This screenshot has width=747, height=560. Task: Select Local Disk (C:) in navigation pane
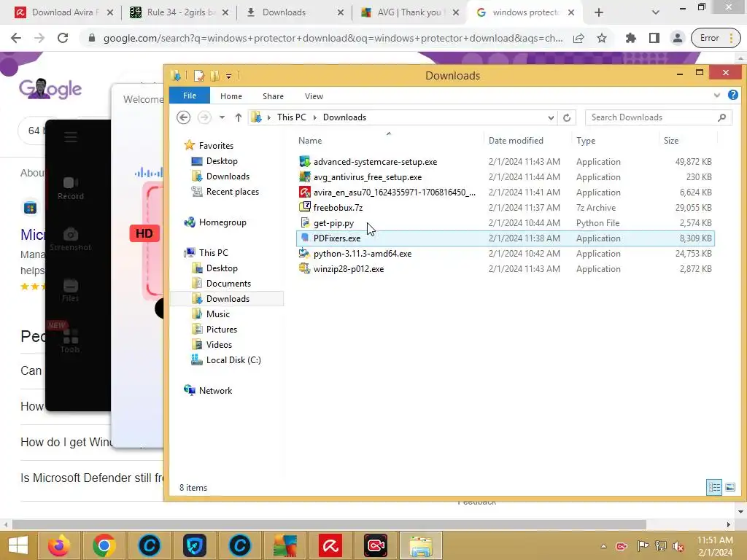[233, 360]
